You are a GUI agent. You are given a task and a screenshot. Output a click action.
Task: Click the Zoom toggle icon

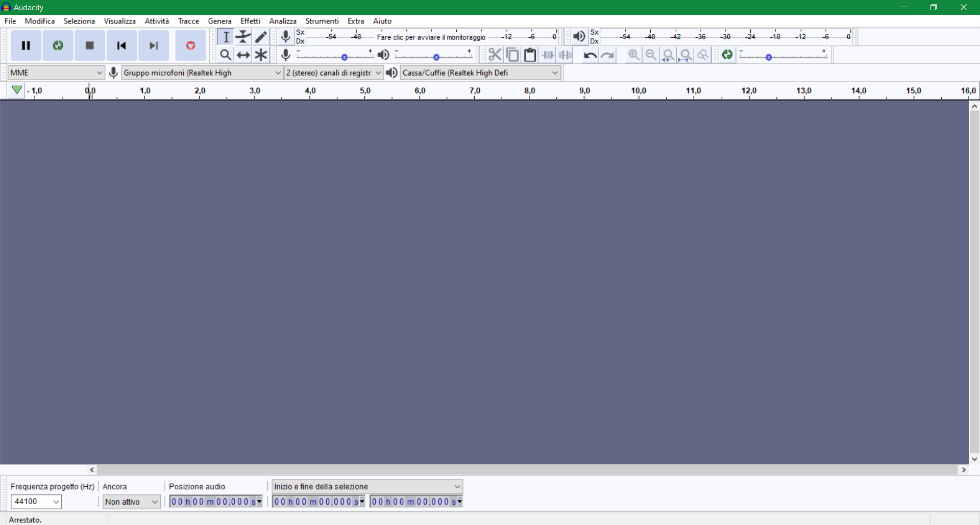click(x=703, y=55)
